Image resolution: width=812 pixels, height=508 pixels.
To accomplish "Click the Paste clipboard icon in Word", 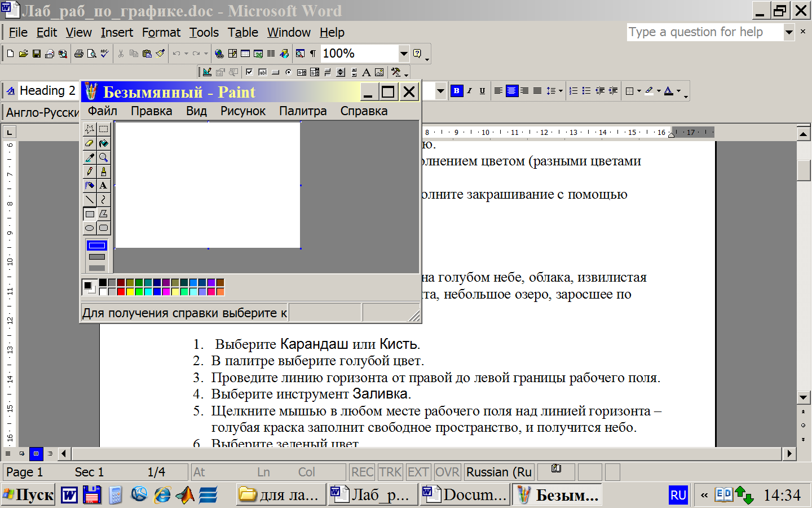I will tap(147, 54).
